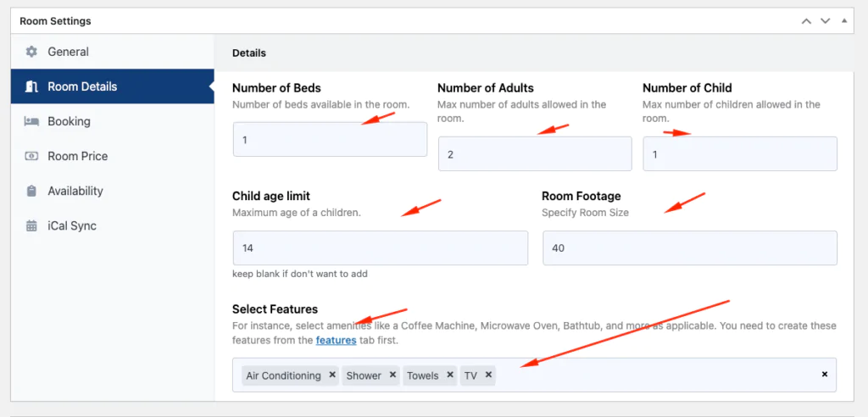Focus the Number of Beds field

point(330,140)
